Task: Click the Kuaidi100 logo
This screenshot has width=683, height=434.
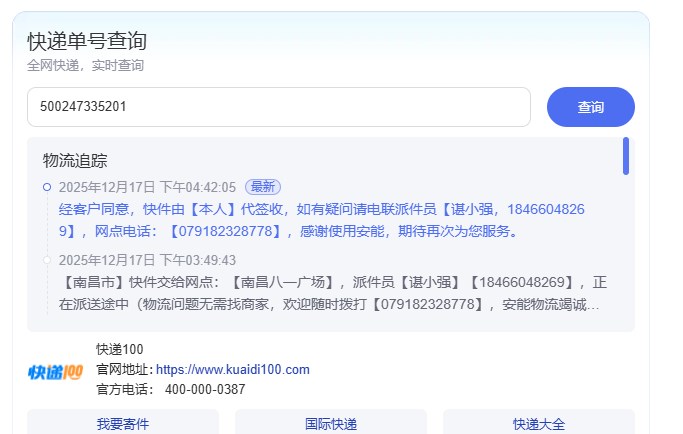Action: (55, 371)
